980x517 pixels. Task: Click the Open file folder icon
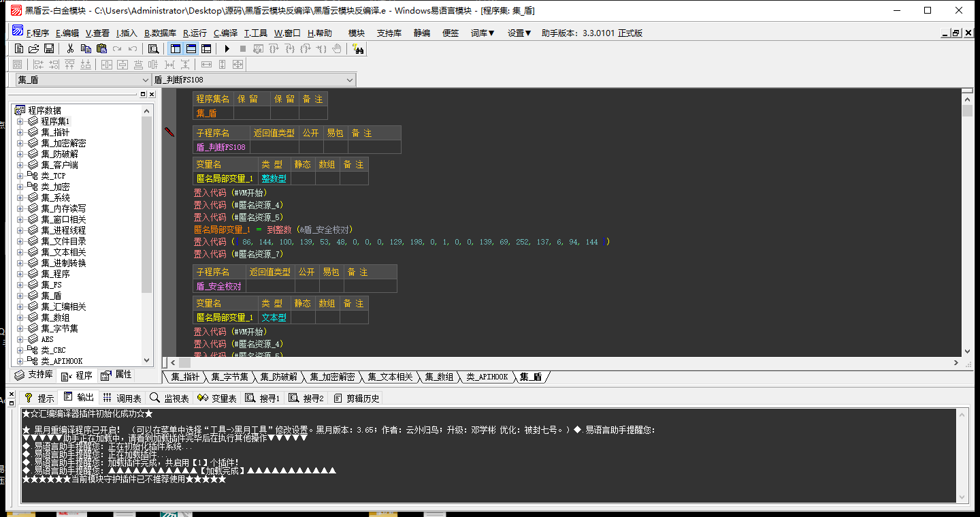(33, 49)
